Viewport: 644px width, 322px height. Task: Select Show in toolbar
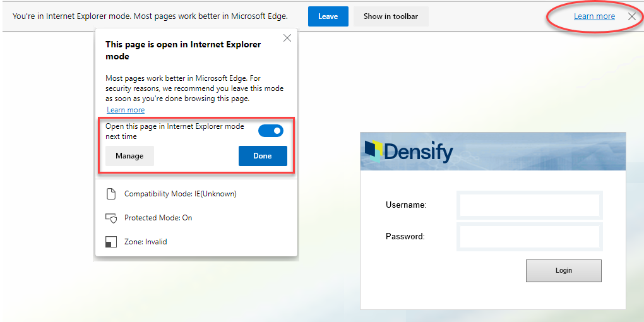tap(391, 16)
